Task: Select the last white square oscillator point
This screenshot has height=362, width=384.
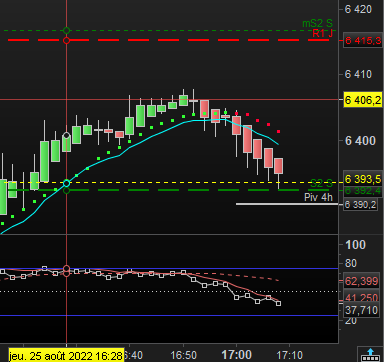Action: click(x=279, y=303)
